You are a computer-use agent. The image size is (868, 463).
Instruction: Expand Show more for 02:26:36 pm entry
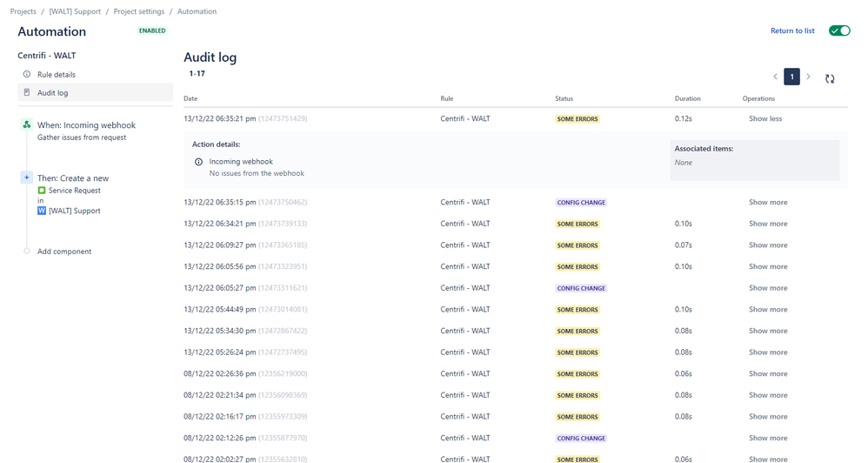coord(768,374)
